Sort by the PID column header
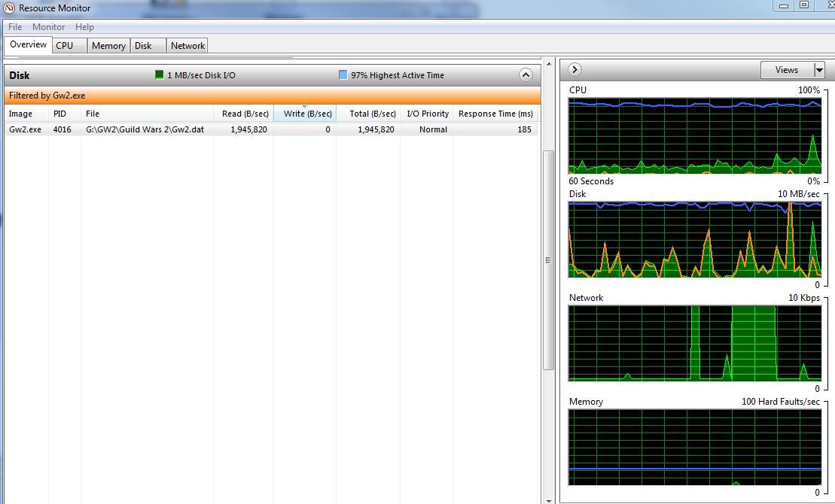The height and width of the screenshot is (504, 835). pos(65,114)
